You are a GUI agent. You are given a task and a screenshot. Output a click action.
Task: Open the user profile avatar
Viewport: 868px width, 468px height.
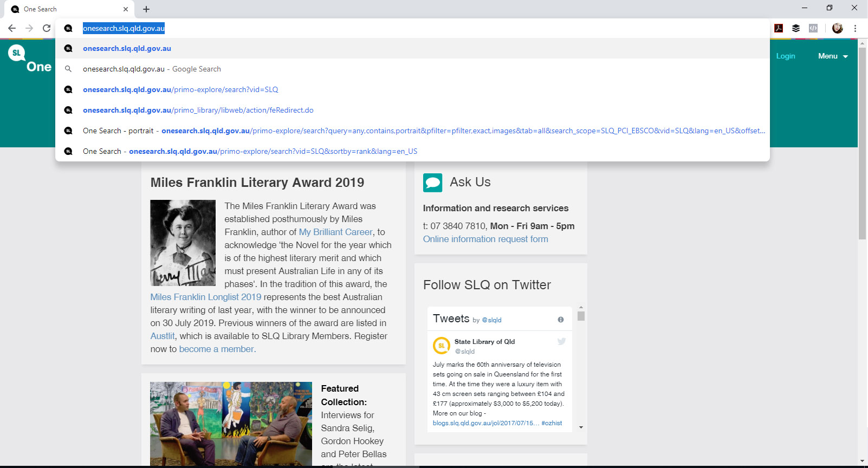tap(838, 28)
